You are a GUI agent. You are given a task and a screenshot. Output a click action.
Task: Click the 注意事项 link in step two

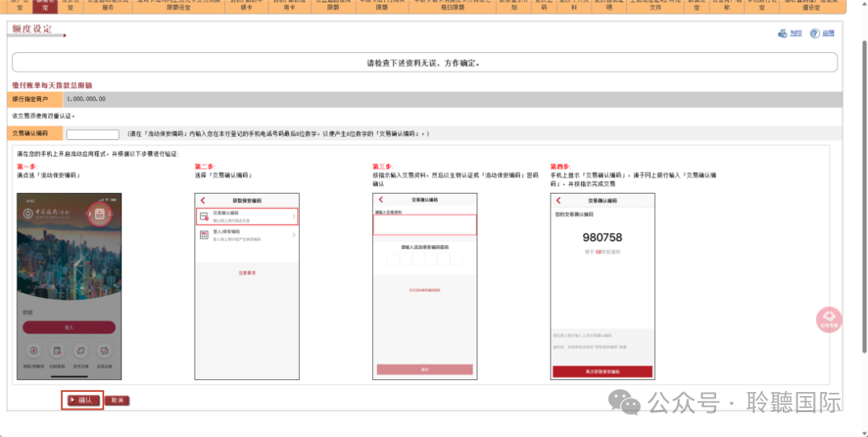(247, 273)
